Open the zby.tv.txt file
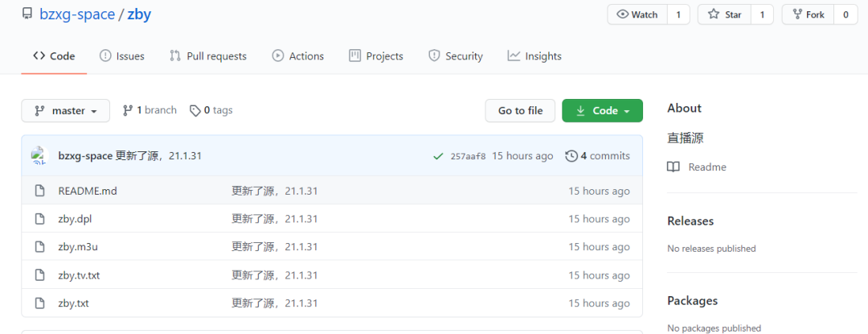The height and width of the screenshot is (334, 868). click(x=79, y=275)
